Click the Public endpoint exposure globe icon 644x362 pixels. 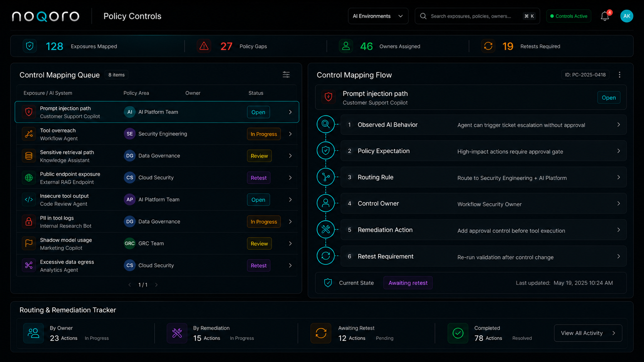(29, 178)
